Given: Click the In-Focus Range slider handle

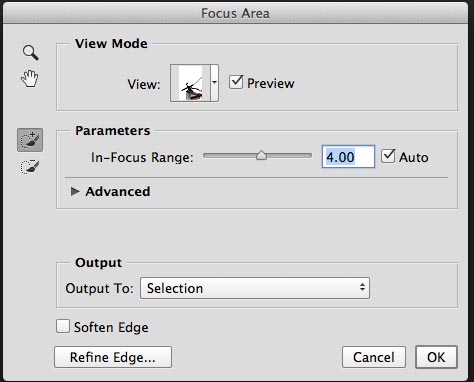Looking at the screenshot, I should (x=262, y=155).
